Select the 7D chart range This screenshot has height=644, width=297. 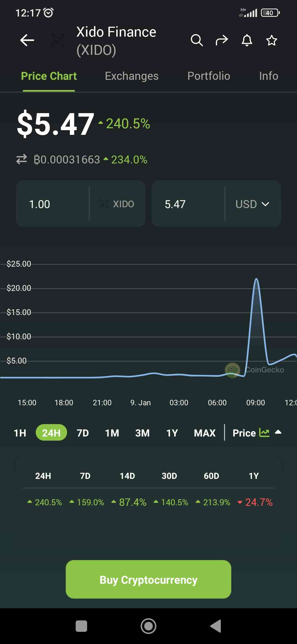pyautogui.click(x=83, y=433)
